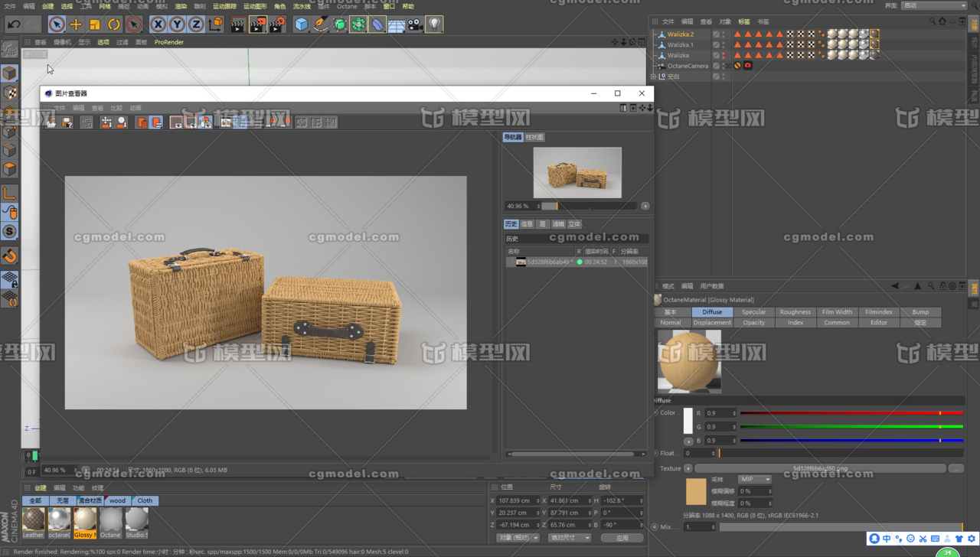Toggle Walizka.2 layer visibility box
Screen dimensions: 980x557
716,34
